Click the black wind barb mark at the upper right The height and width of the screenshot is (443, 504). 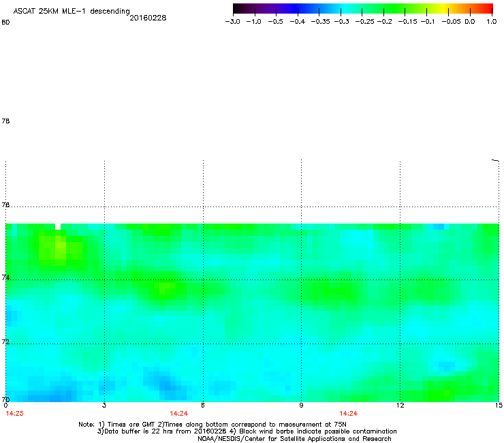pos(495,160)
